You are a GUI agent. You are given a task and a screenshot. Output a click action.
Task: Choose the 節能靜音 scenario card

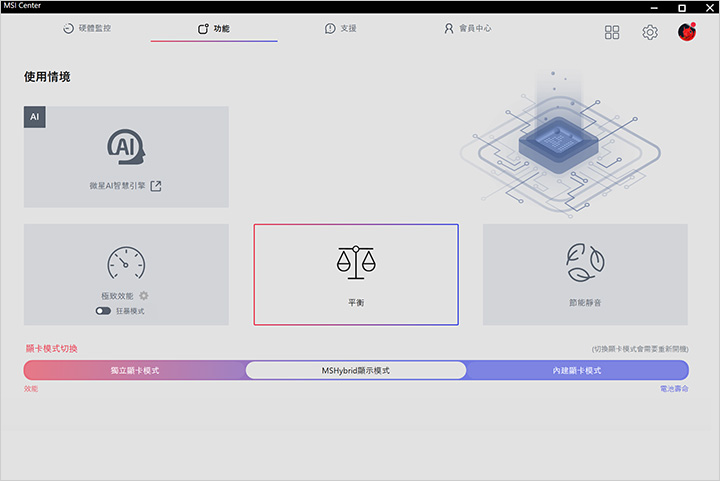tap(585, 274)
